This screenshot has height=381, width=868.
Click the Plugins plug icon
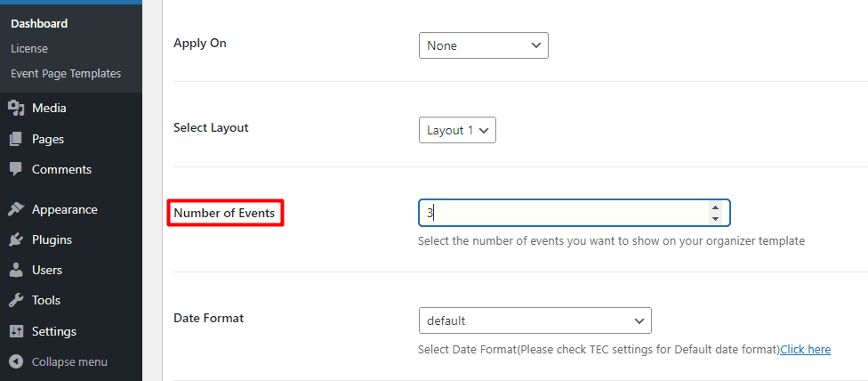[x=16, y=240]
